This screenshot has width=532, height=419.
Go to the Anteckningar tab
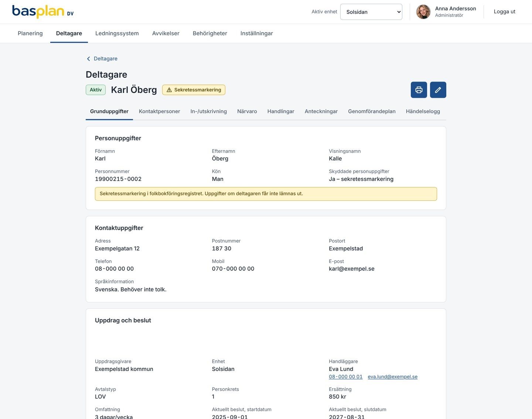coord(321,111)
